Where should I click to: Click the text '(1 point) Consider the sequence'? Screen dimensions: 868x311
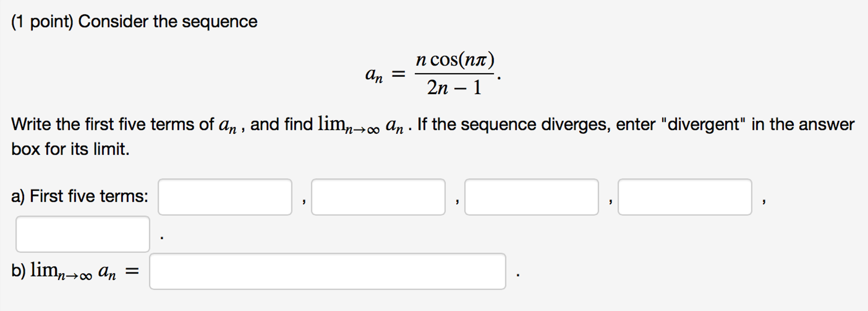pos(133,20)
